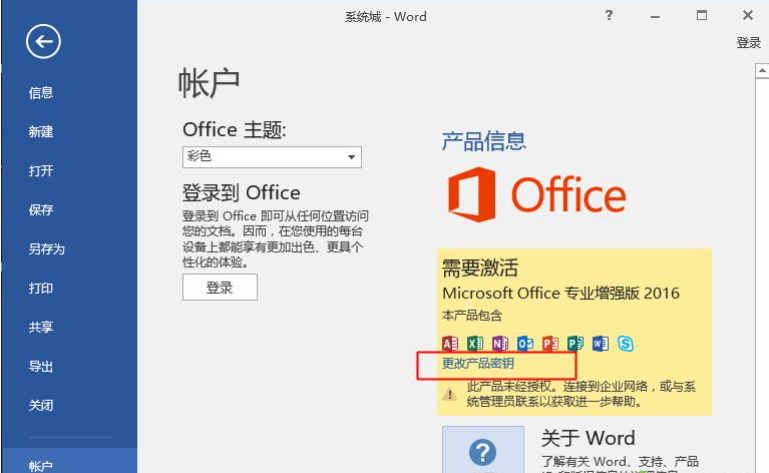This screenshot has height=473, width=769.
Task: Select 打印 (Print) in the sidebar
Action: pos(41,288)
